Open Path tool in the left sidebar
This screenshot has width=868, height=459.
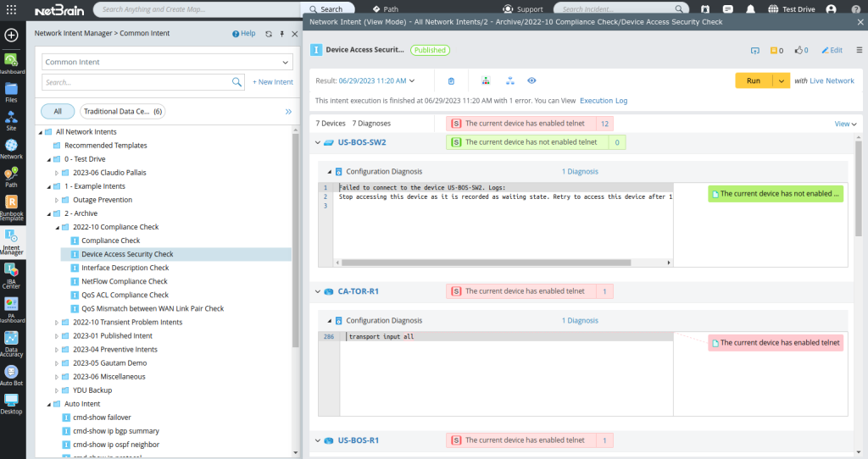pos(11,178)
